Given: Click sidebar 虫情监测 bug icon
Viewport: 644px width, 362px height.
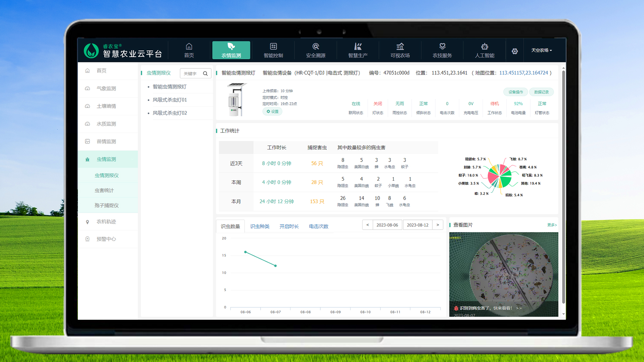Looking at the screenshot, I should coord(88,160).
